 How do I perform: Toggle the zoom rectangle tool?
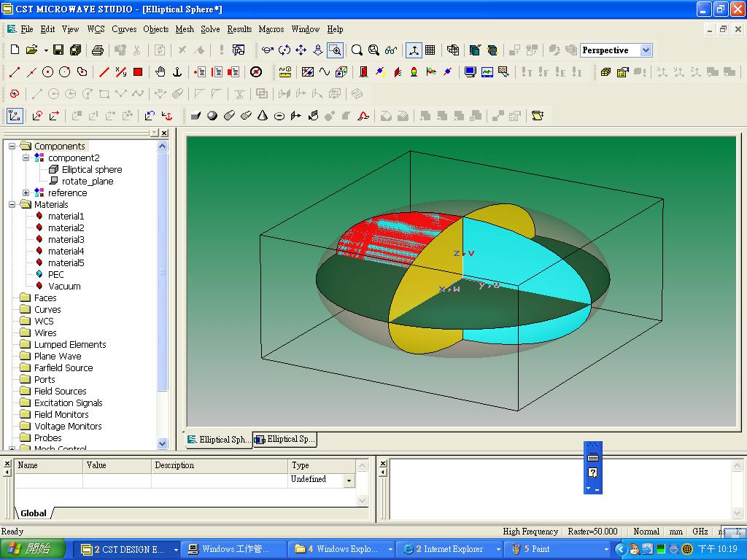(x=336, y=50)
